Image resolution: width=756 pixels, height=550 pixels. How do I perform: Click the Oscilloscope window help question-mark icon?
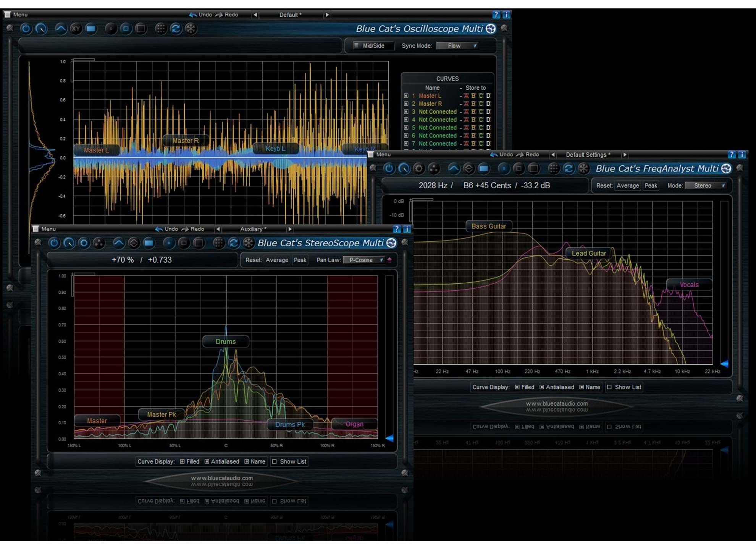[496, 15]
